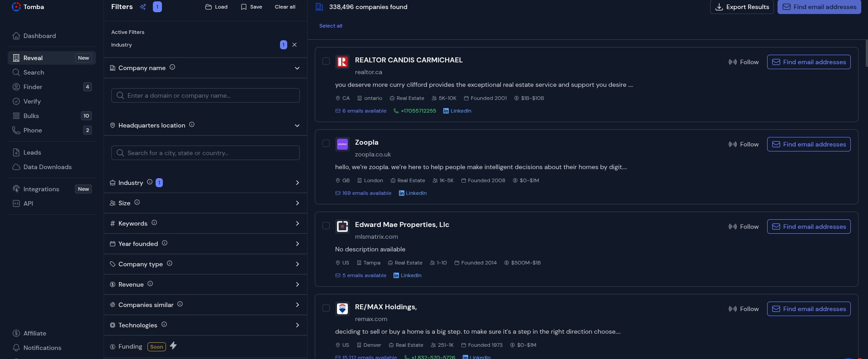Screen dimensions: 868x359
Task: Click the info icon next to Company name
Action: (x=172, y=67)
